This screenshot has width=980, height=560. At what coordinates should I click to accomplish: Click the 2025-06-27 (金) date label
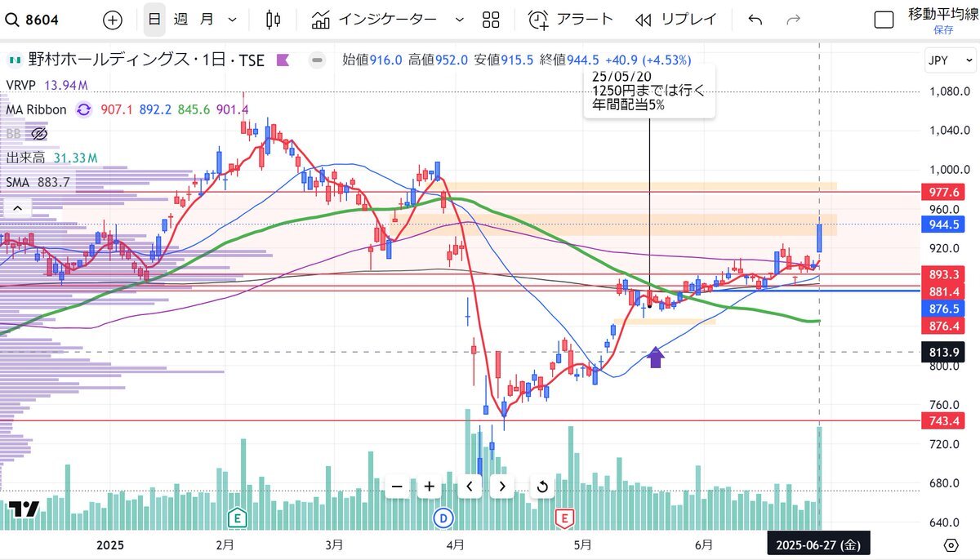pos(817,544)
